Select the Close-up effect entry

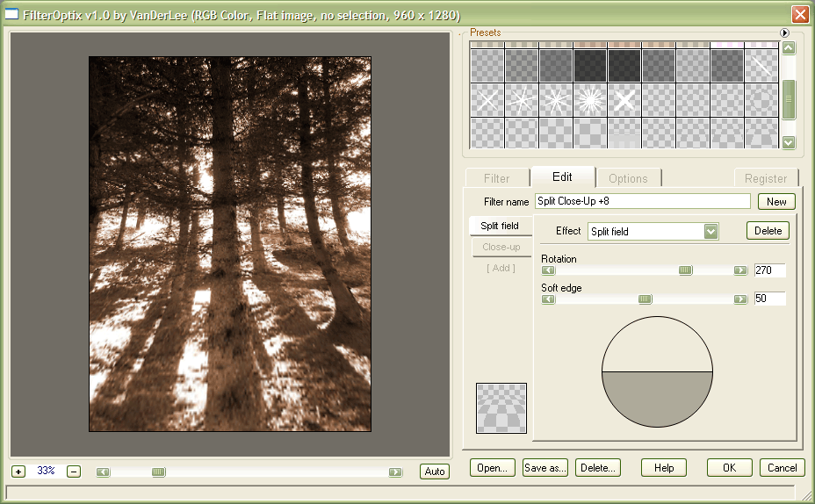click(x=501, y=247)
